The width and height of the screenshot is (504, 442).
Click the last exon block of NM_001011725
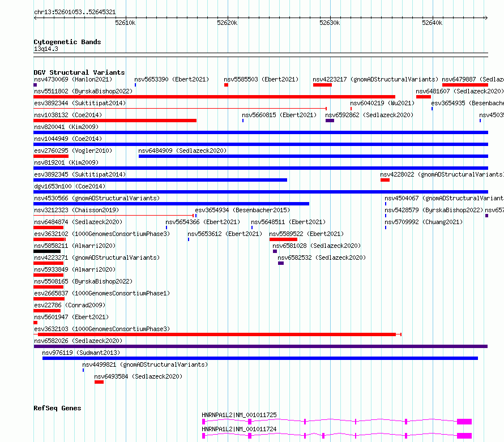[464, 422]
